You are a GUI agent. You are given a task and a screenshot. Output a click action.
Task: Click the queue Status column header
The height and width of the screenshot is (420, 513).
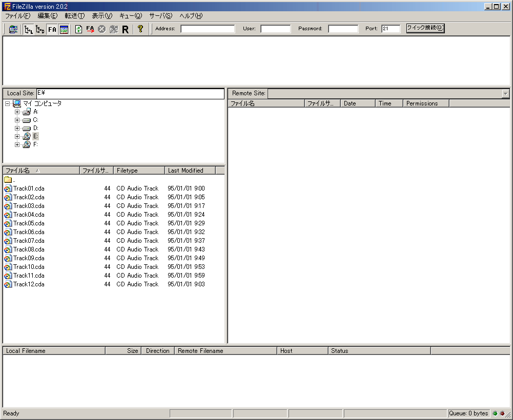[380, 351]
